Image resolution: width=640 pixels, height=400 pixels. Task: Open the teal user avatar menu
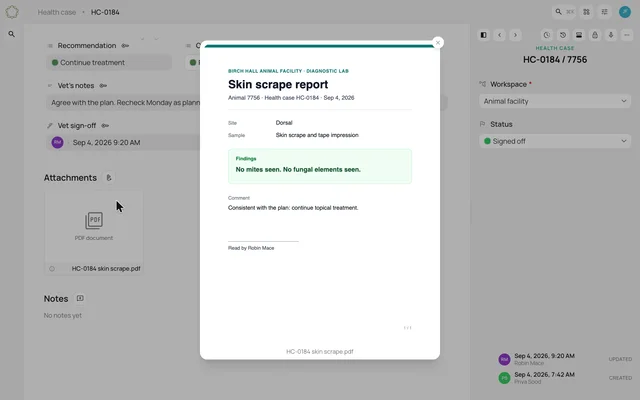tap(624, 12)
